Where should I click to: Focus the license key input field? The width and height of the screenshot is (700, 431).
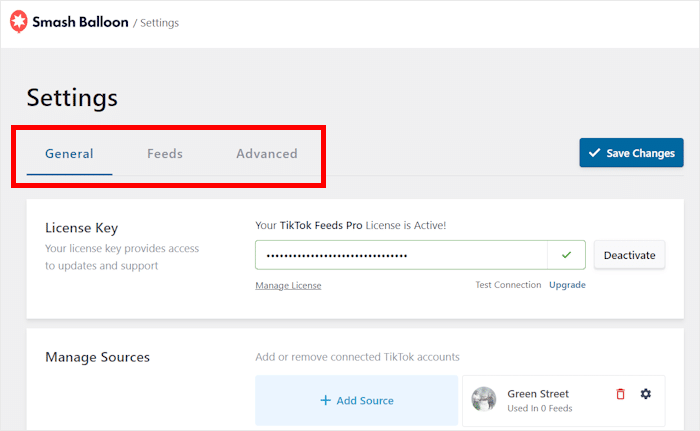click(400, 255)
